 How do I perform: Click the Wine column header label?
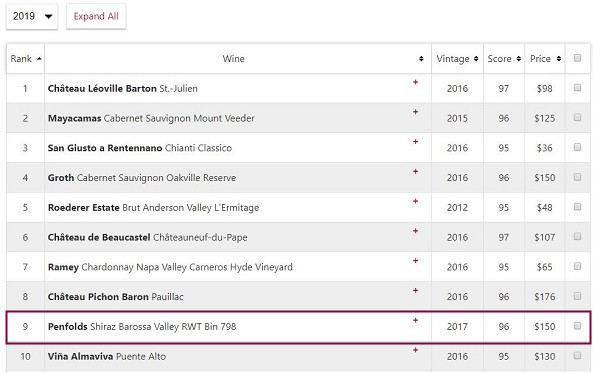coord(233,59)
